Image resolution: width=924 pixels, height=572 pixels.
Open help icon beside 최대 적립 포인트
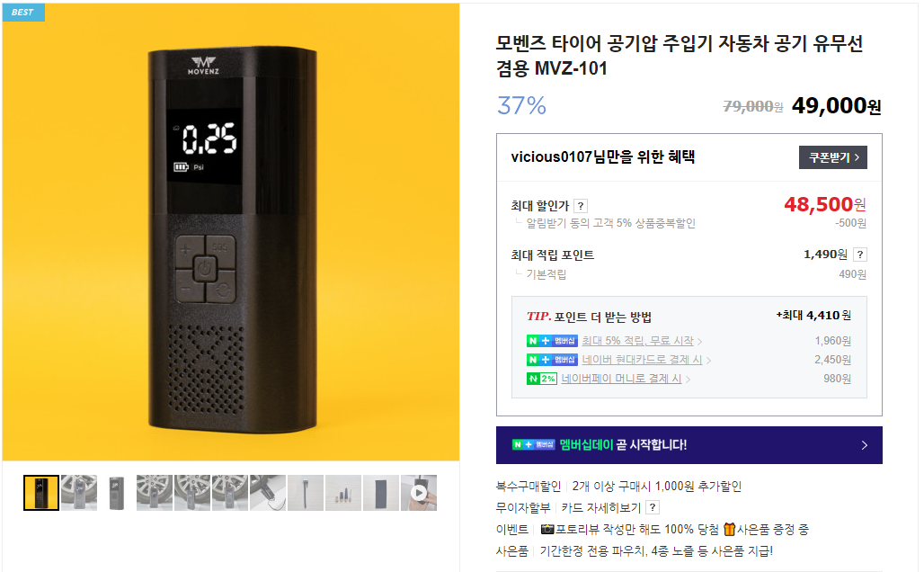click(860, 255)
